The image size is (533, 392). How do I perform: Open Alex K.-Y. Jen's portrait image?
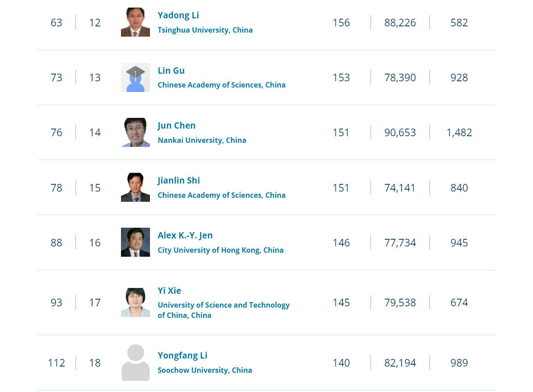point(135,242)
